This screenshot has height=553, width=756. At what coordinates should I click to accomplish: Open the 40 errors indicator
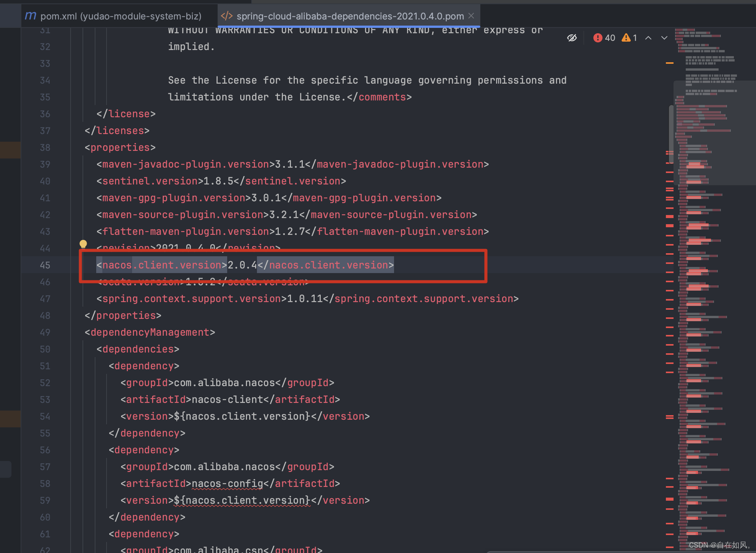(604, 38)
